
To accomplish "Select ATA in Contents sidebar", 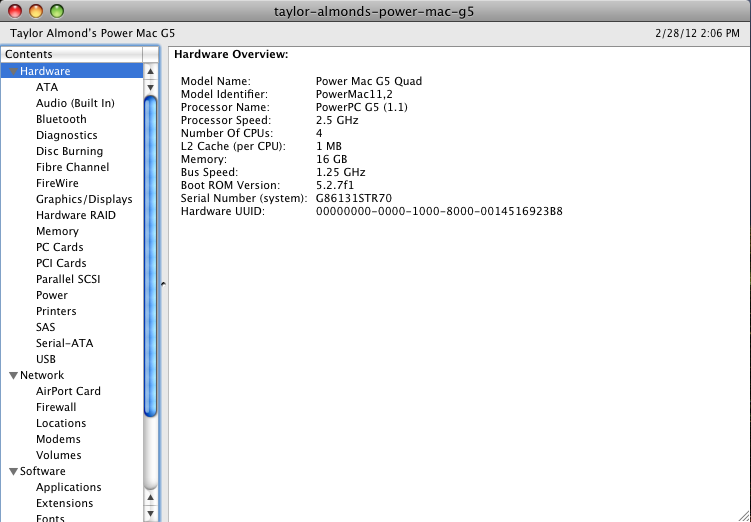I will click(47, 87).
